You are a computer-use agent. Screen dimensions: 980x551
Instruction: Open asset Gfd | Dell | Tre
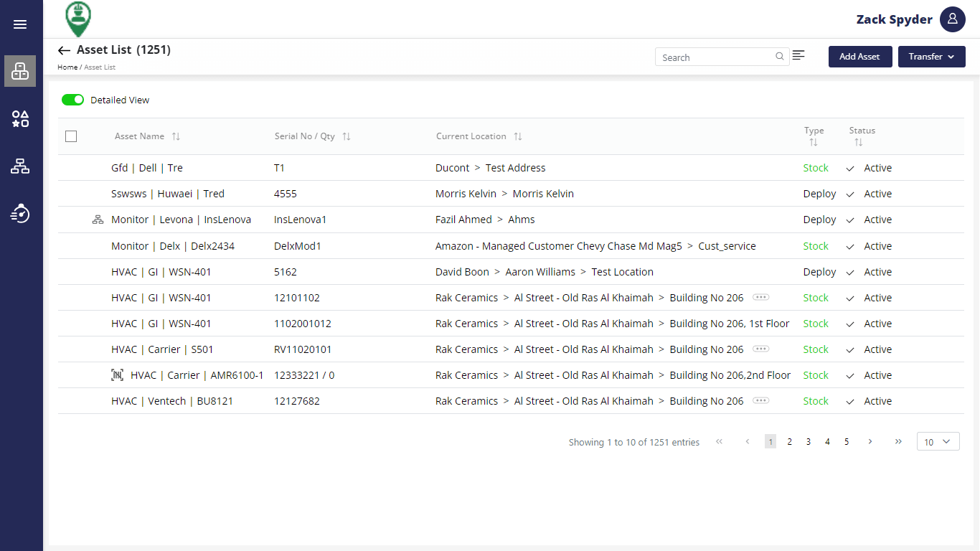pos(147,168)
